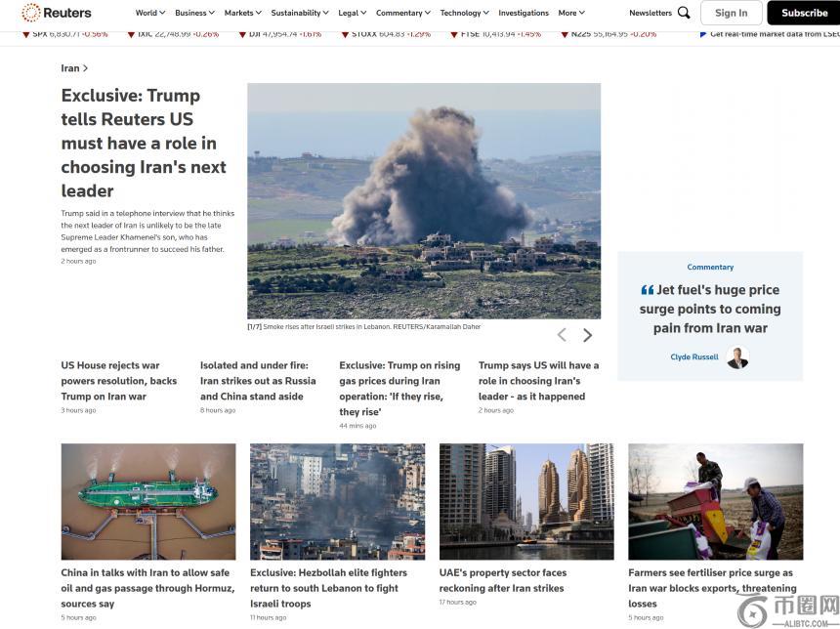Screen dimensions: 840x629
Task: Advance to next slideshow image arrow
Action: coord(588,335)
